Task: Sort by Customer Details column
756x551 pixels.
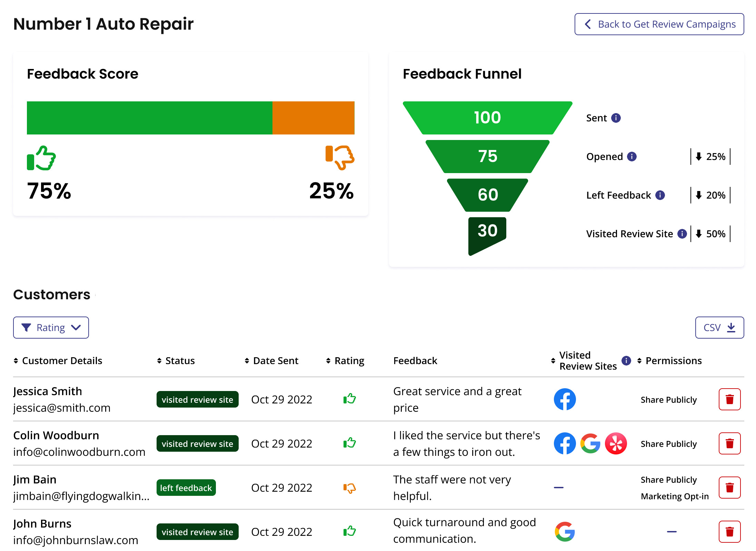Action: (62, 361)
